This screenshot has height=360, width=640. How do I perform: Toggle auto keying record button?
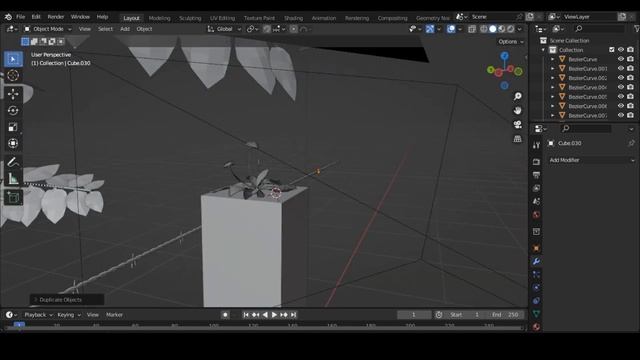pyautogui.click(x=225, y=315)
